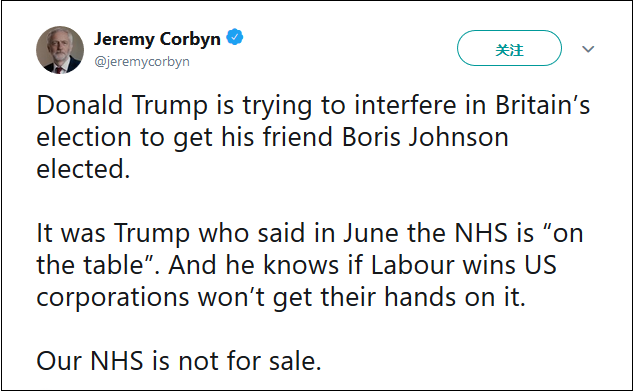Open Jeremy Corbyn's profile avatar photo
The image size is (633, 391).
[60, 50]
